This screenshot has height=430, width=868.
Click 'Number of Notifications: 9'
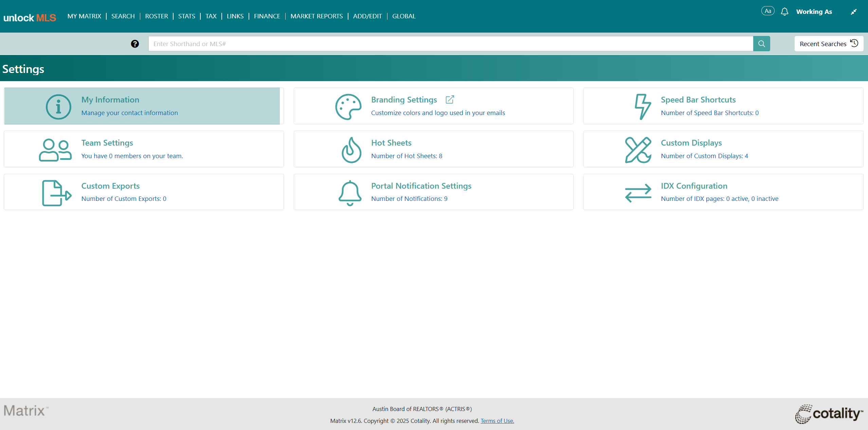point(409,199)
